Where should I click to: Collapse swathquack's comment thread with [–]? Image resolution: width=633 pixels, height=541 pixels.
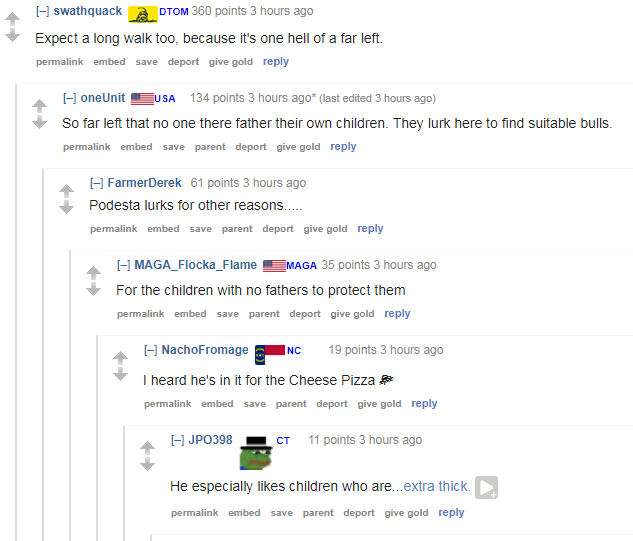(43, 11)
